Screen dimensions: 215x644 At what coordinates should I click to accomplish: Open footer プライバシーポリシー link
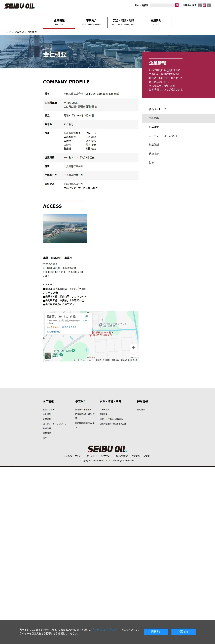pos(73,456)
